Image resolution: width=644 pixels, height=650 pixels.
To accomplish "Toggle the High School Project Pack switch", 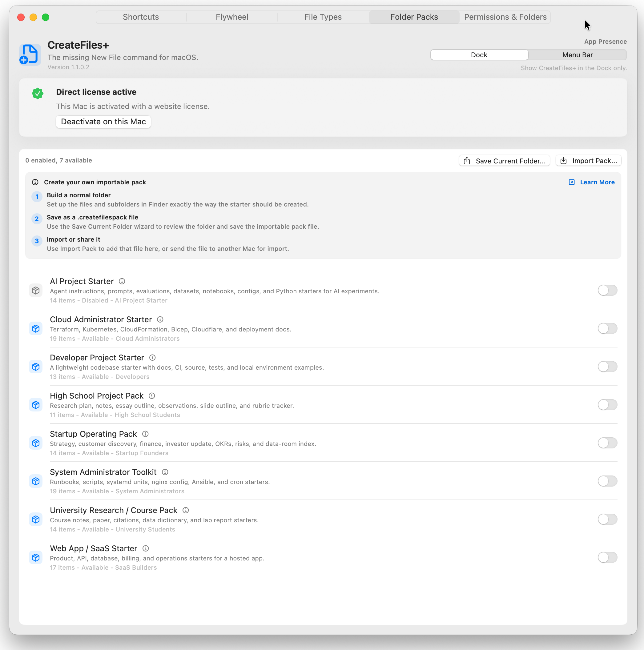I will (x=607, y=405).
